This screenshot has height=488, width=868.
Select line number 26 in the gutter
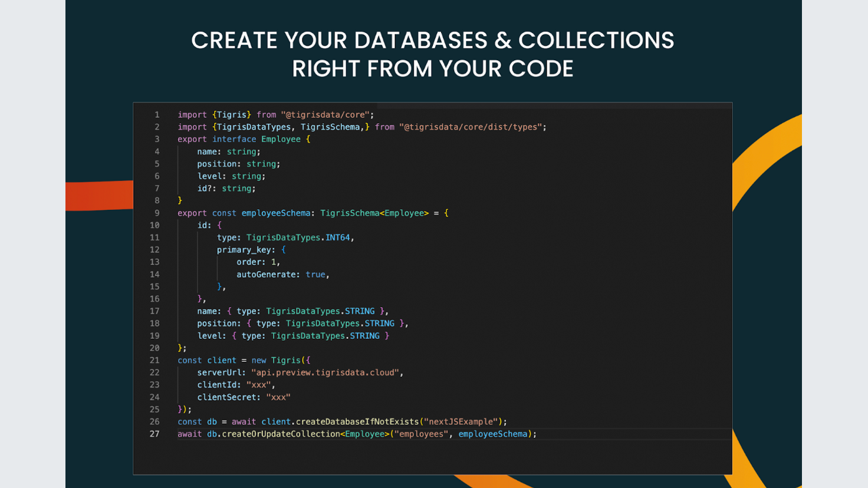point(154,421)
